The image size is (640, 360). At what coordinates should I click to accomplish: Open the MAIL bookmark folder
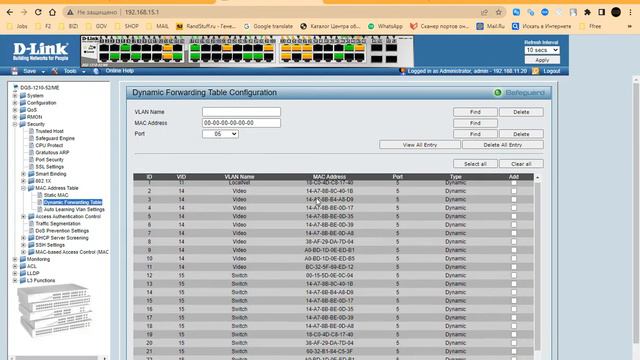tap(158, 26)
